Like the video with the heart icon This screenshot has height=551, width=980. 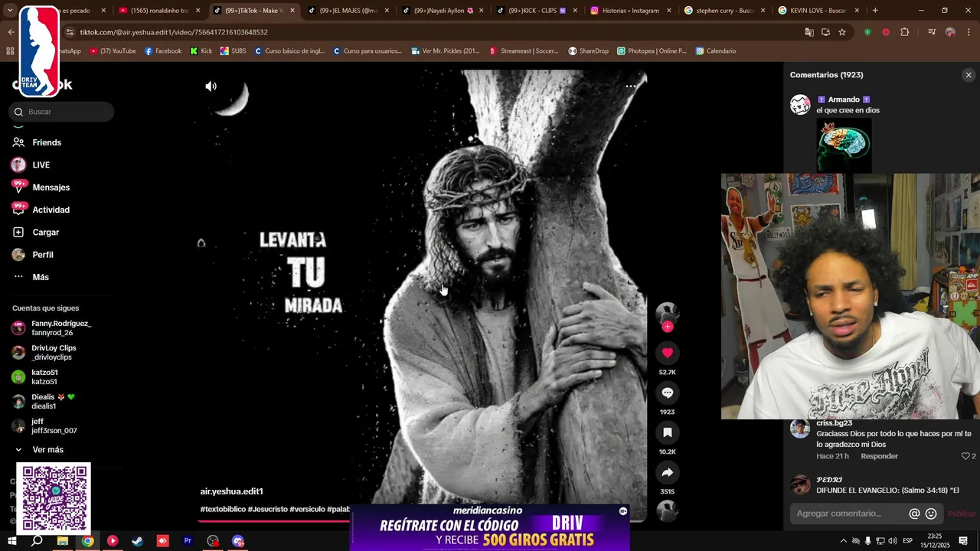[x=668, y=353]
